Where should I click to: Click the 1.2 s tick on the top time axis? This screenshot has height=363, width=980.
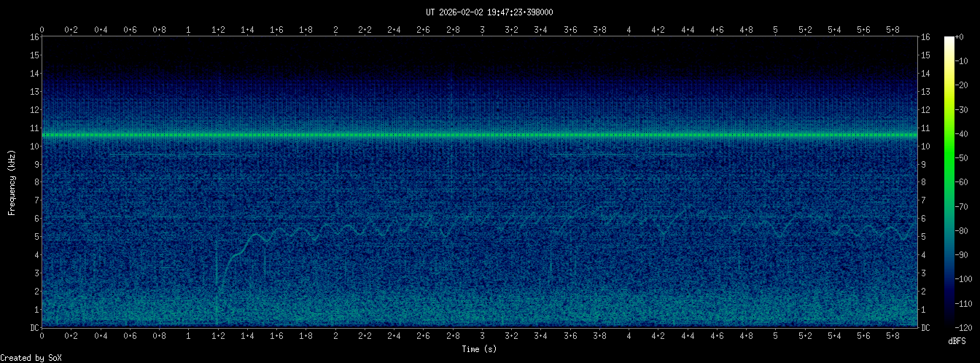[218, 30]
